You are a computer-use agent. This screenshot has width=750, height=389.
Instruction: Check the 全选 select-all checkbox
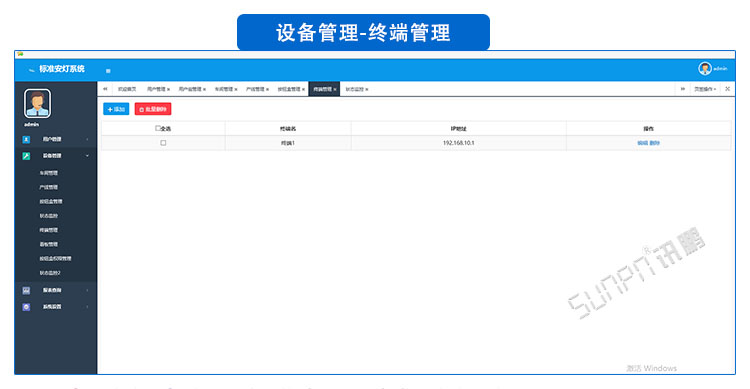pos(158,128)
